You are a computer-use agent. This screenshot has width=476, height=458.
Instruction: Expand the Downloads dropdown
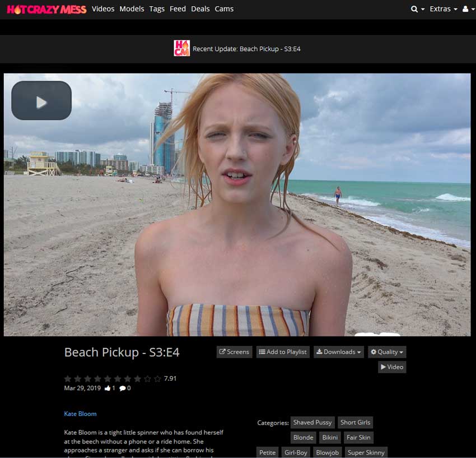(339, 352)
